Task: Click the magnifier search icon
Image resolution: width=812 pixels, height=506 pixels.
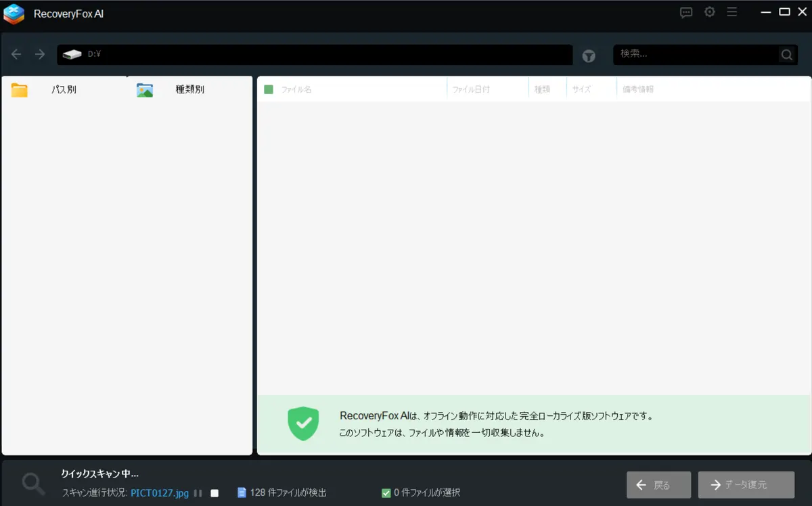Action: point(786,55)
